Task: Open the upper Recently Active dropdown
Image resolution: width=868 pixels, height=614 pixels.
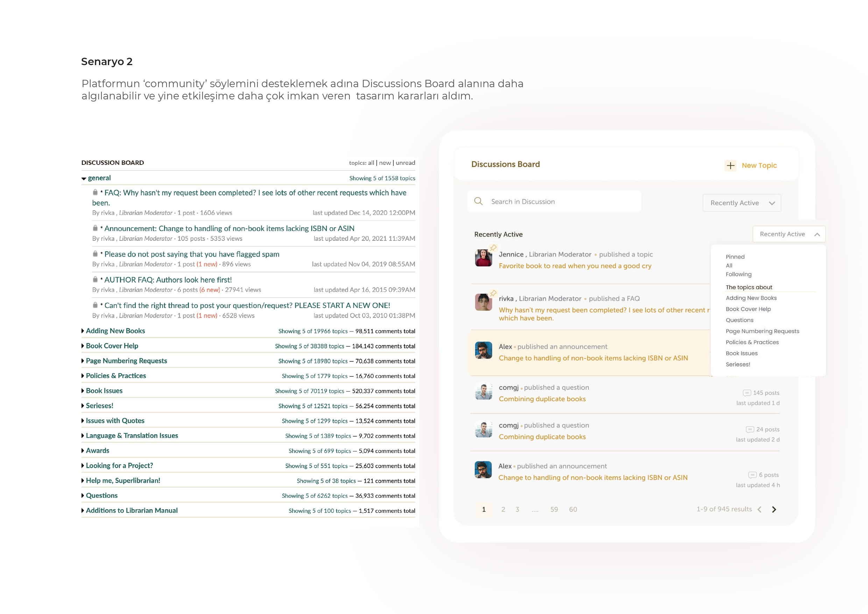Action: (x=741, y=203)
